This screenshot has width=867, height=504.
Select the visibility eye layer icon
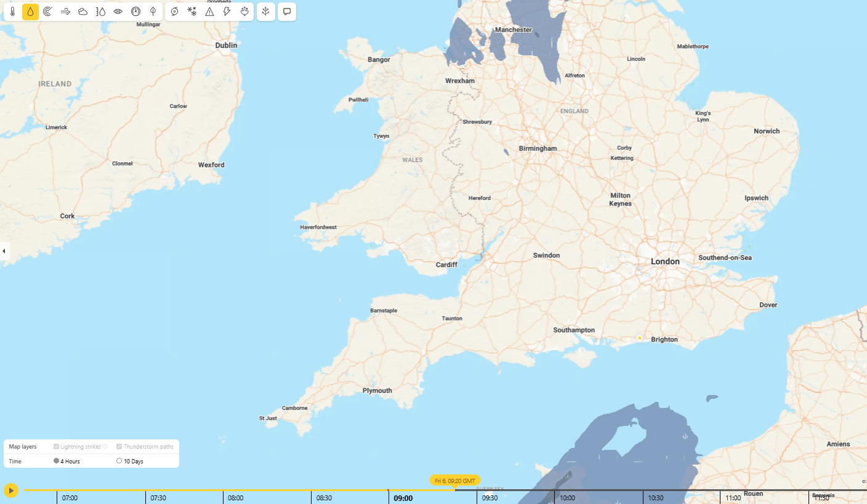118,12
